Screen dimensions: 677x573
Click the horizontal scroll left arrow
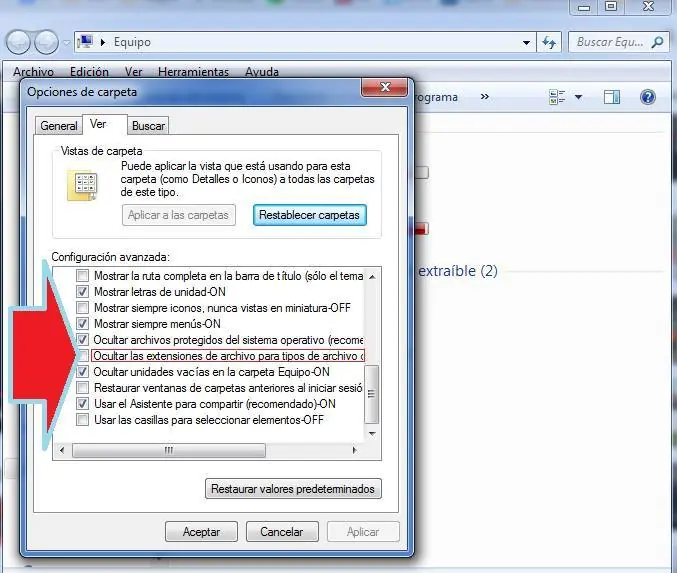coord(62,450)
